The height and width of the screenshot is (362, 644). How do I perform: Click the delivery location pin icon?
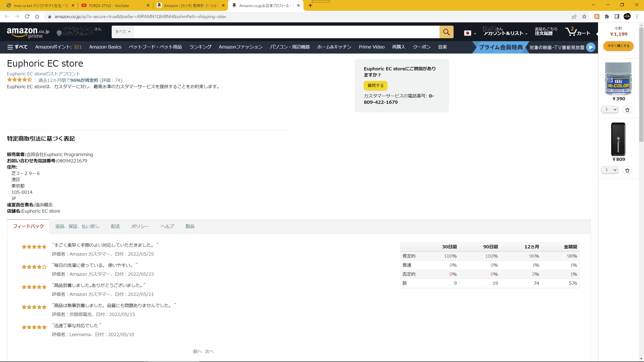pos(59,33)
